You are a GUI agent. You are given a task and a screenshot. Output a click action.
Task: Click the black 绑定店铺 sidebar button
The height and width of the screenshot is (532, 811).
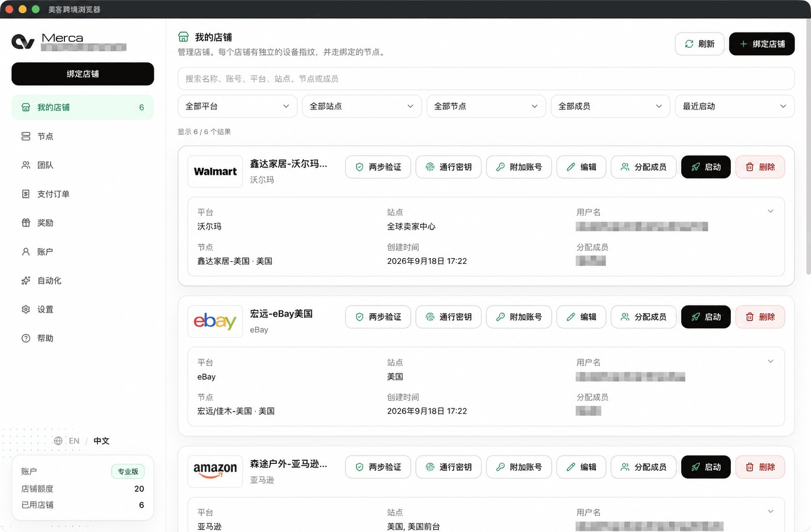pyautogui.click(x=83, y=74)
